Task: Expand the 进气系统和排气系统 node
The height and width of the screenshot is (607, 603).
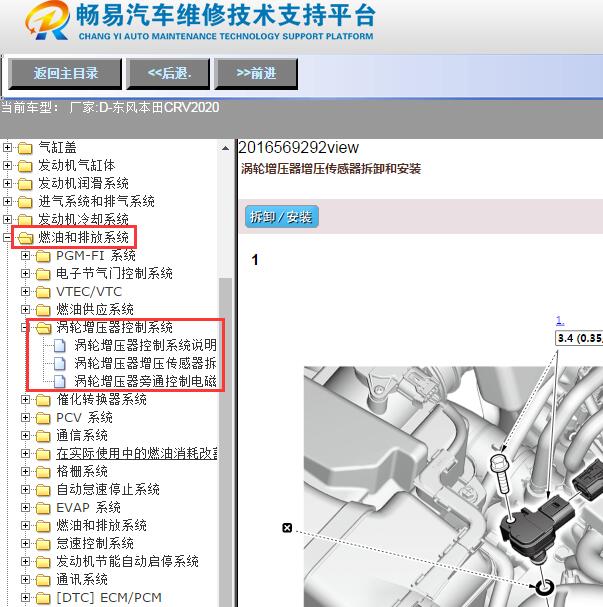Action: [7, 201]
